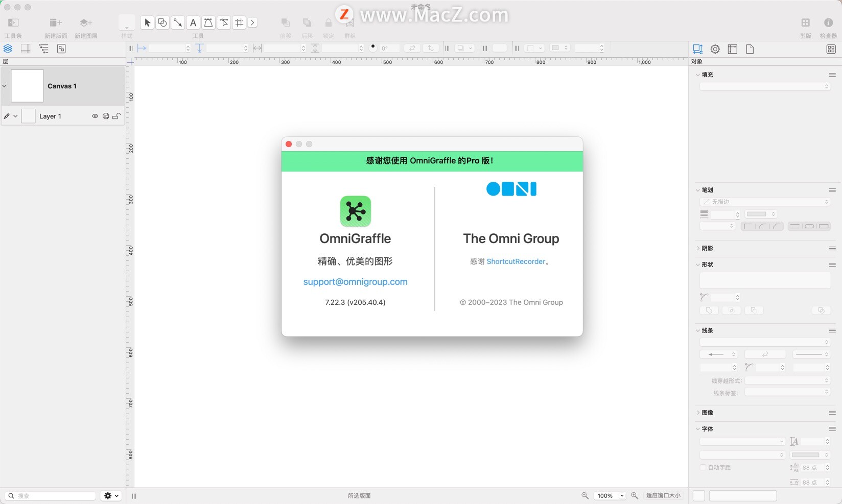
Task: Select the arrow selection tool
Action: coord(147,22)
